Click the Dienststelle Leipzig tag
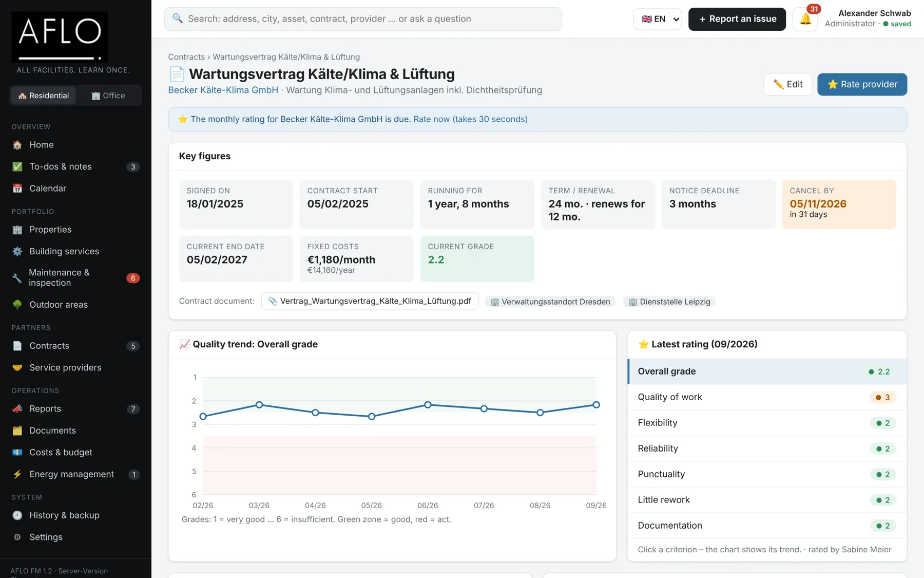Screen dimensions: 924x578 669,302
